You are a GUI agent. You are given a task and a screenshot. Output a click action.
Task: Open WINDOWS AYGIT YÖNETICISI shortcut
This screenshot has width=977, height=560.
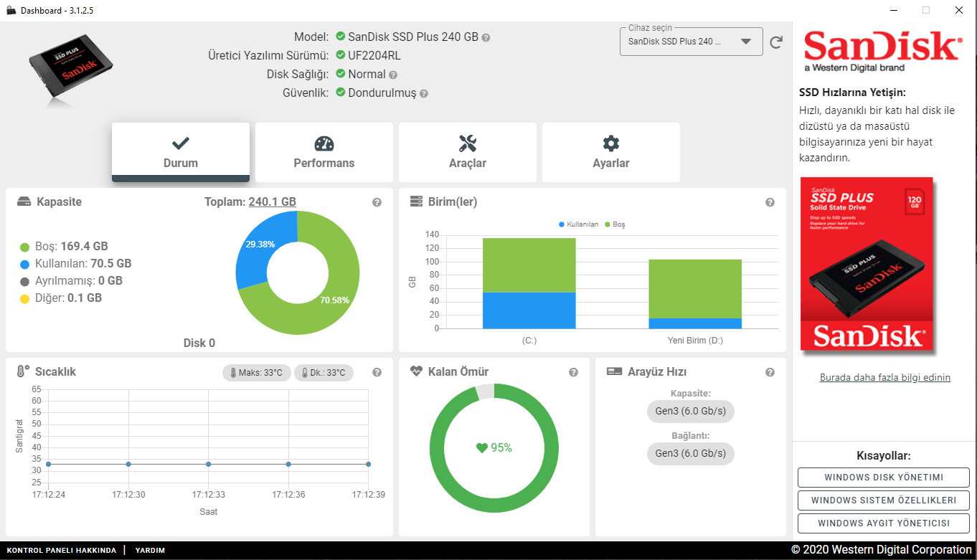point(884,523)
